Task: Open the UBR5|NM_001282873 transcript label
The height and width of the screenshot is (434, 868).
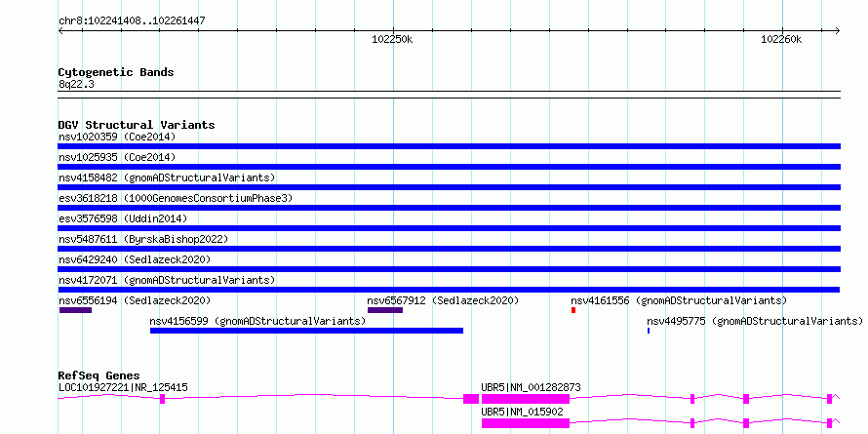Action: click(x=531, y=387)
